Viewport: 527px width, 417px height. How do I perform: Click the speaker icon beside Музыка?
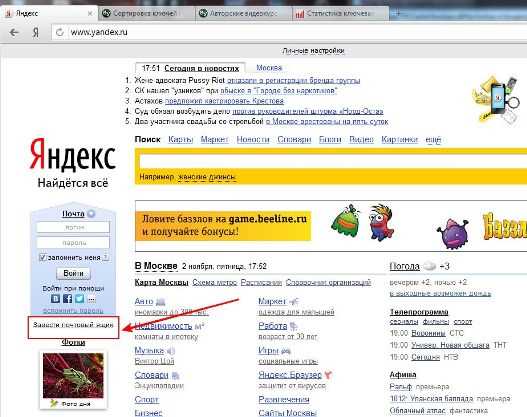click(x=171, y=351)
